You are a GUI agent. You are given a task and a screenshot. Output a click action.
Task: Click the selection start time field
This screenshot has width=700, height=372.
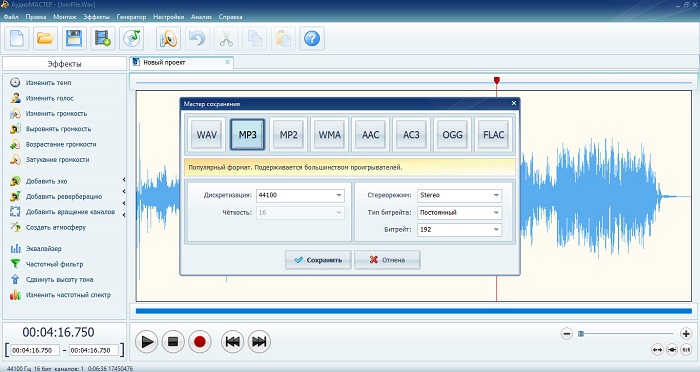tap(35, 351)
